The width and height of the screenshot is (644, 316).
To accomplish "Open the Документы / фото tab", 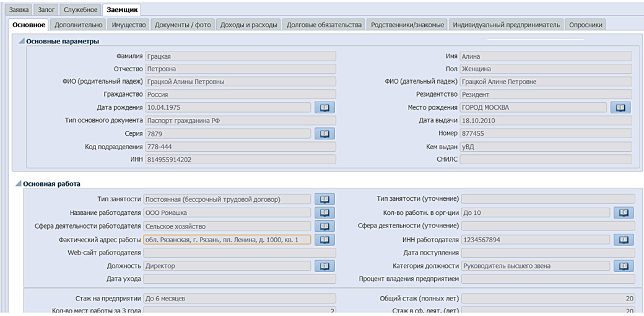I will coord(183,25).
